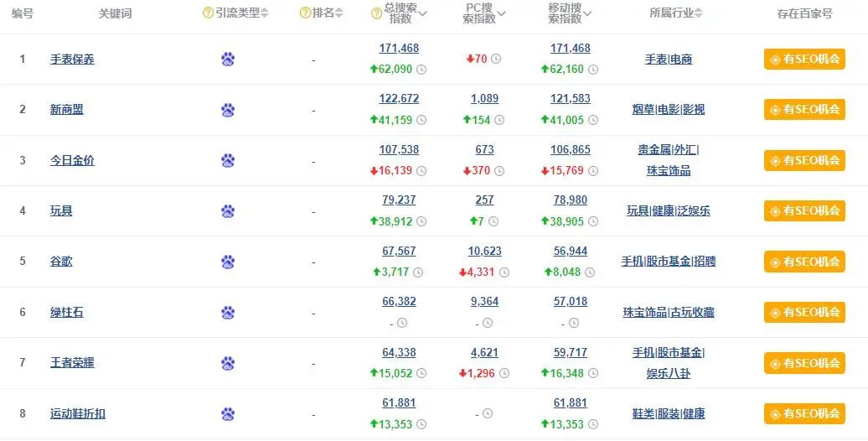This screenshot has height=441, width=868.
Task: Click the Baidu paw icon for 运动鞋折扣
Action: point(228,414)
